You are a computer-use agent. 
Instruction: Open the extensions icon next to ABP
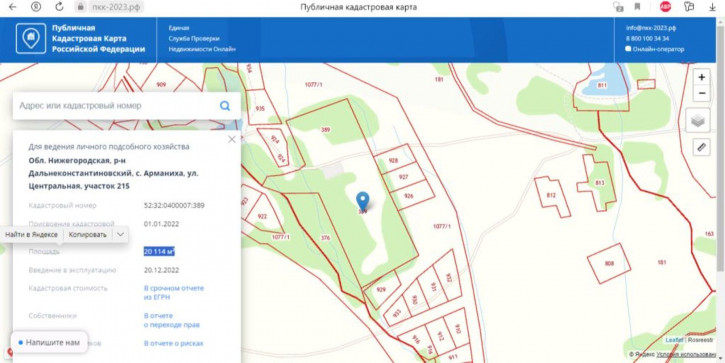point(689,6)
